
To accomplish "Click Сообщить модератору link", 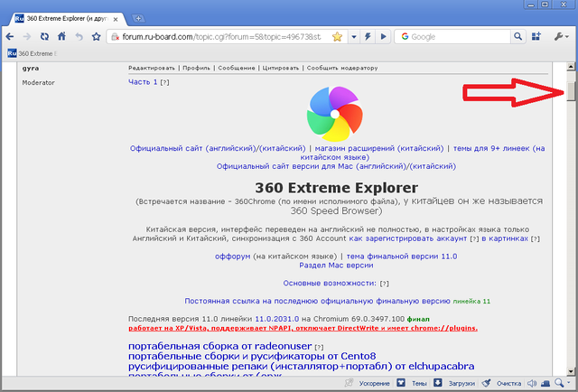I will (342, 68).
